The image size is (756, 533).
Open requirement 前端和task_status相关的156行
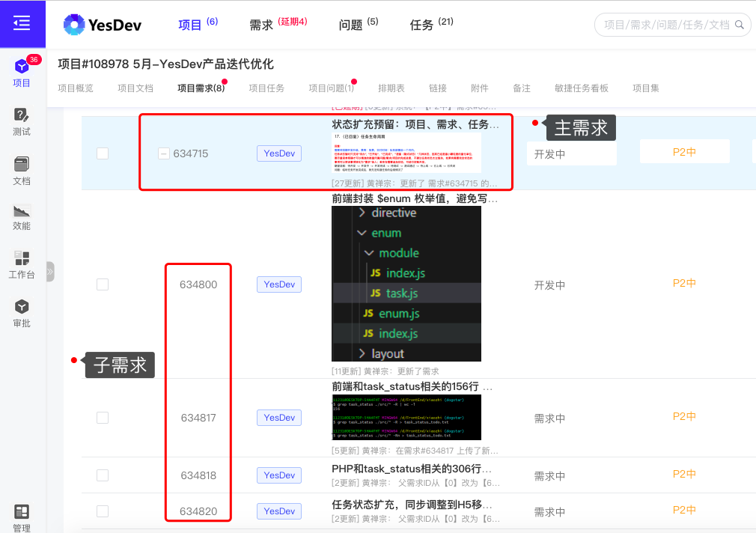pyautogui.click(x=412, y=386)
